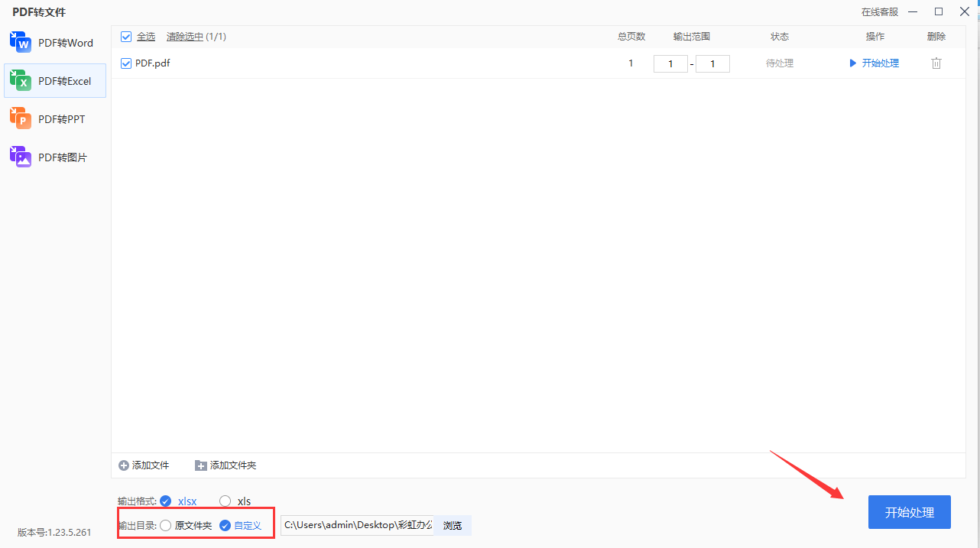Open the PDF转图片 image converter
980x548 pixels.
tap(21, 157)
